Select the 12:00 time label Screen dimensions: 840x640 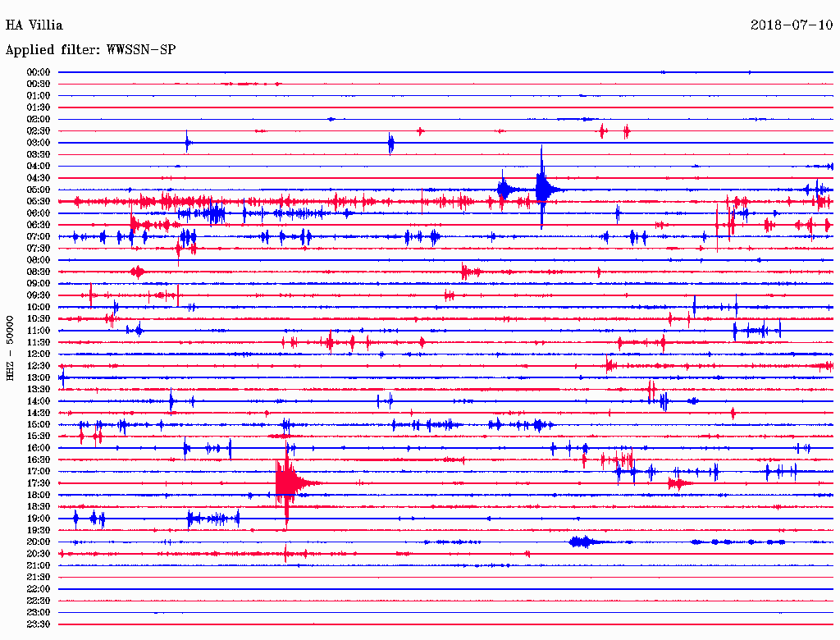pos(39,354)
